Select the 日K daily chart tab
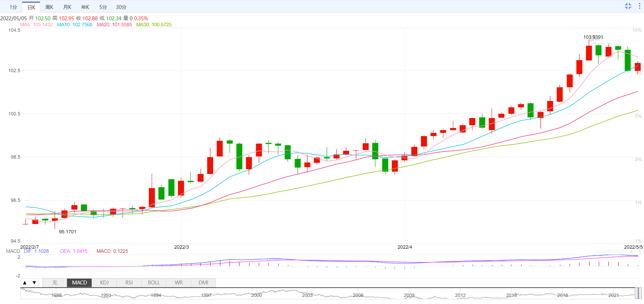 pyautogui.click(x=31, y=7)
